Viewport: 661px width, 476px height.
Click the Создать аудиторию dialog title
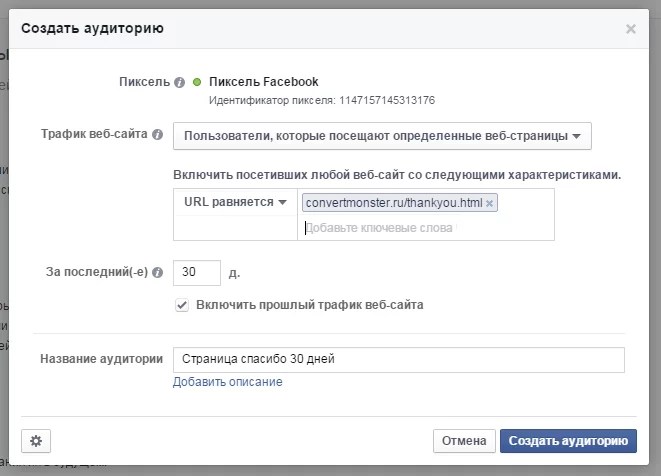(93, 29)
